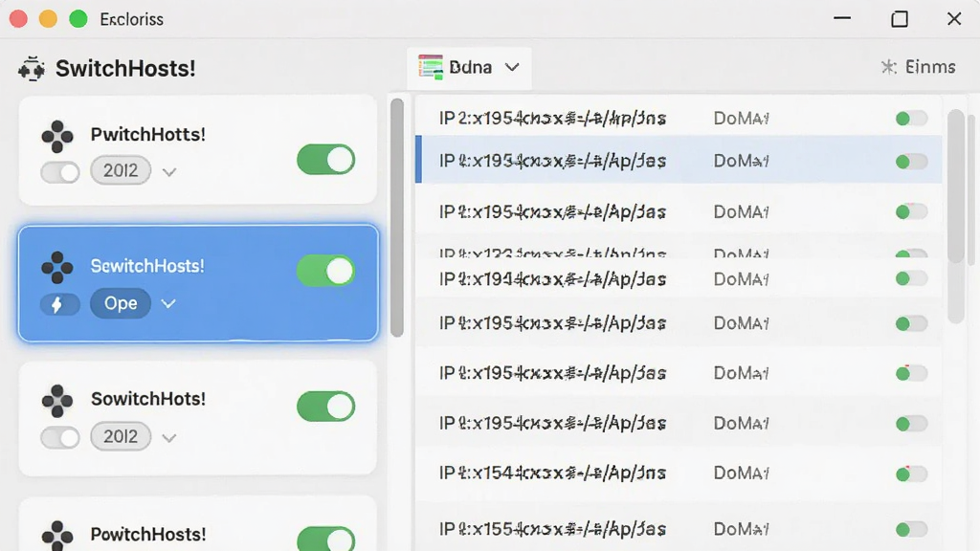Toggle the switch on the IP 2:x1954 row
This screenshot has width=980, height=551.
[911, 118]
